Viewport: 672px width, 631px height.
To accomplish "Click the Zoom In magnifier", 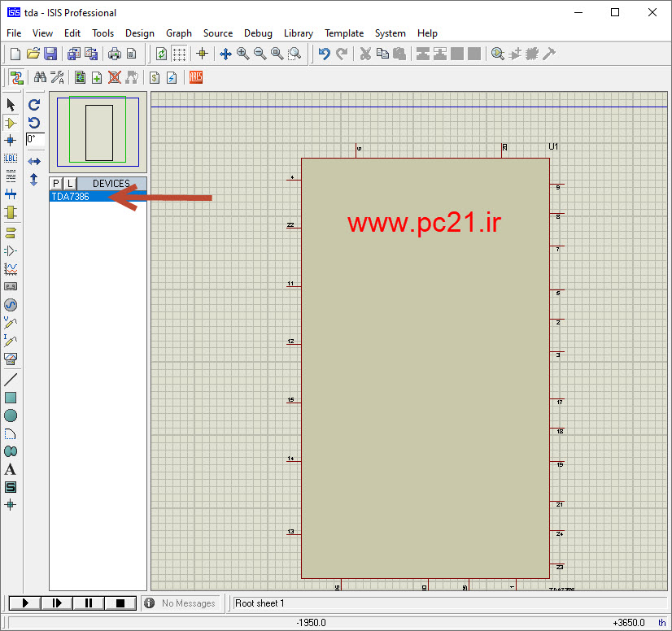I will pos(243,54).
